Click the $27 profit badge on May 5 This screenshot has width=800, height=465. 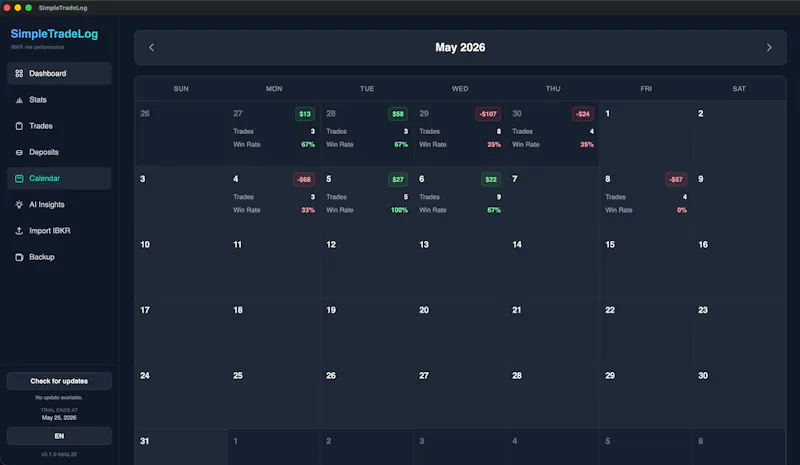pyautogui.click(x=397, y=179)
